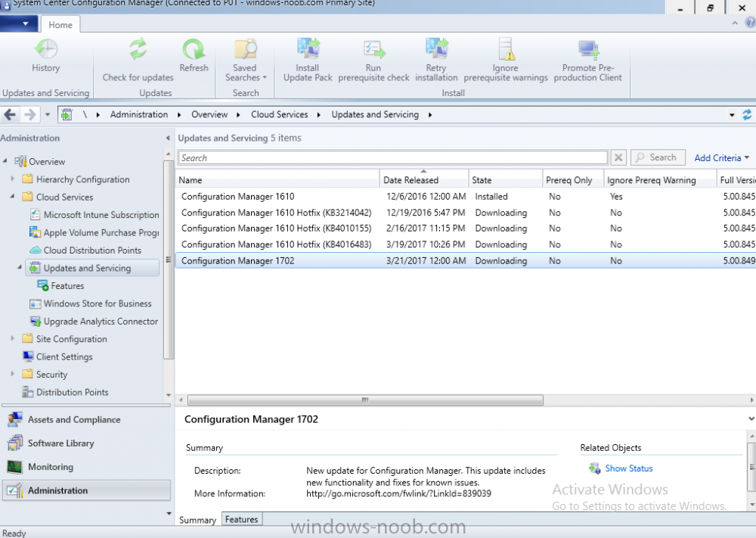Collapse the ribbon with the chevron
The width and height of the screenshot is (756, 538).
tap(735, 23)
